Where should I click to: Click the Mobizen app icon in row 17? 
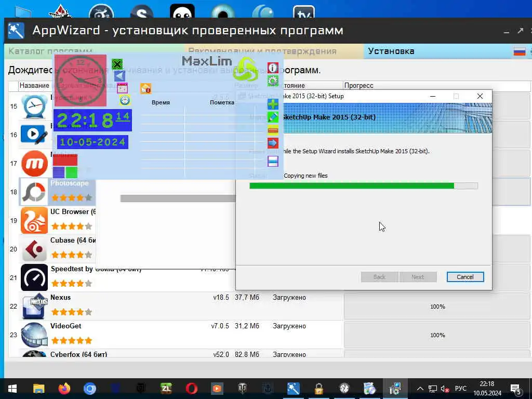[34, 164]
